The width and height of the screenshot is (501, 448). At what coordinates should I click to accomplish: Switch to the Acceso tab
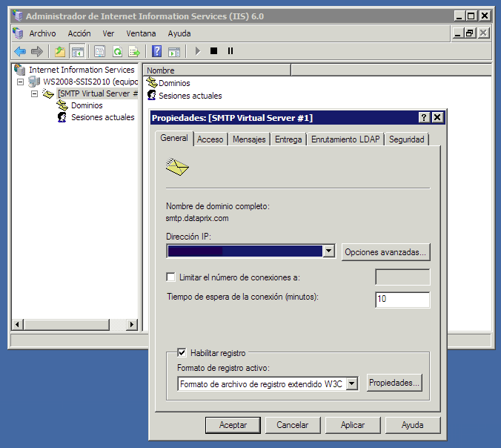point(210,139)
